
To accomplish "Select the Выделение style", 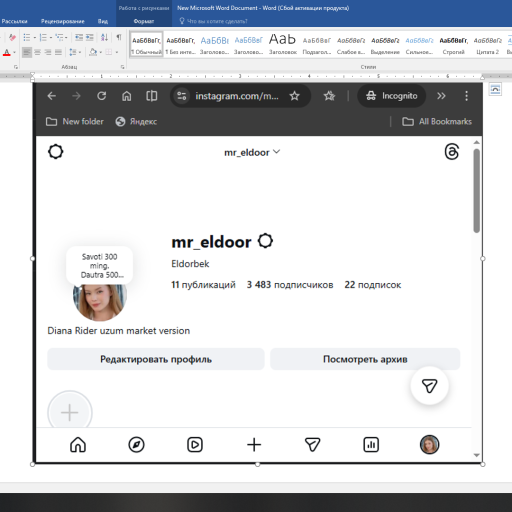I will 385,45.
